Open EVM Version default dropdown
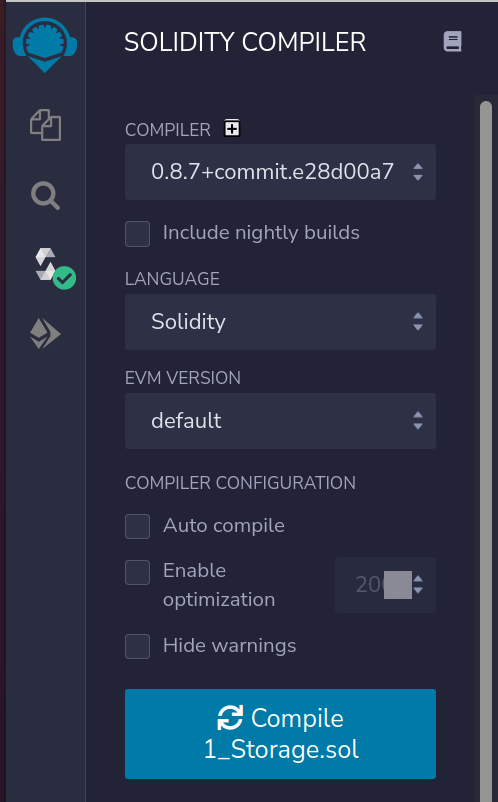The width and height of the screenshot is (498, 802). point(280,421)
